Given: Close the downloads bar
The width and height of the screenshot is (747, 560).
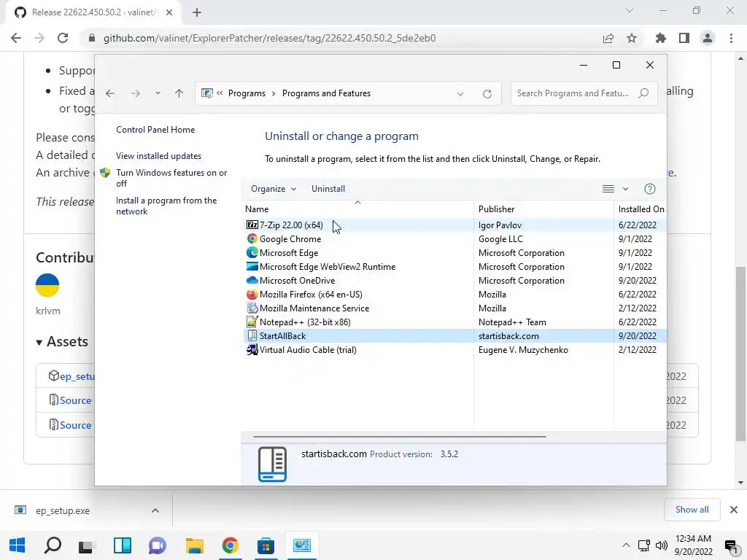Looking at the screenshot, I should (x=734, y=510).
